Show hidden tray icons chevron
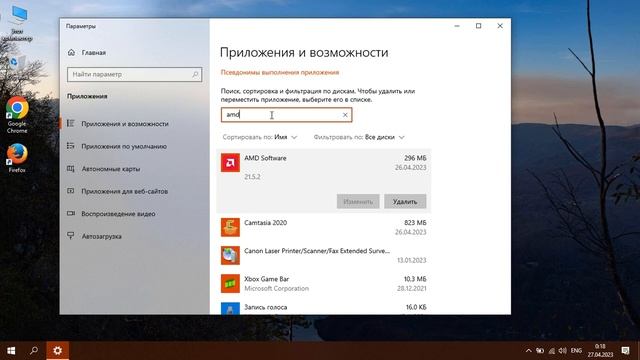Viewport: 640px width, 360px height. tap(528, 351)
